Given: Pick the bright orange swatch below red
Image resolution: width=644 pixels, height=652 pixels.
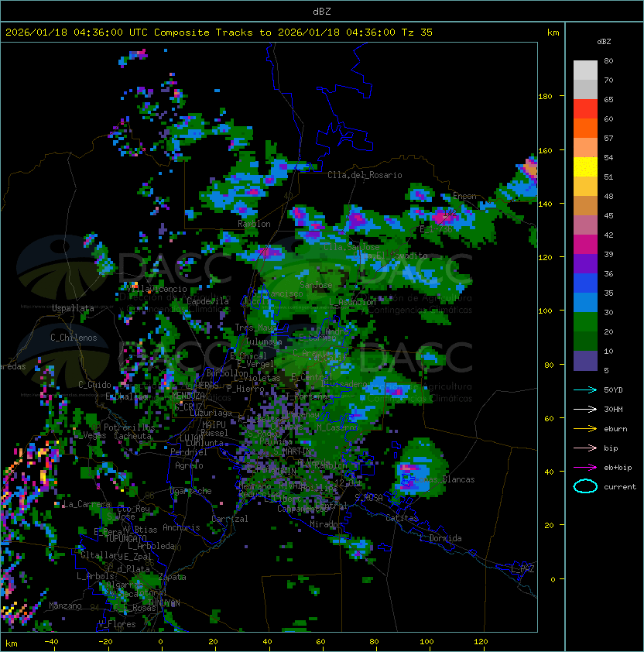Looking at the screenshot, I should 585,129.
